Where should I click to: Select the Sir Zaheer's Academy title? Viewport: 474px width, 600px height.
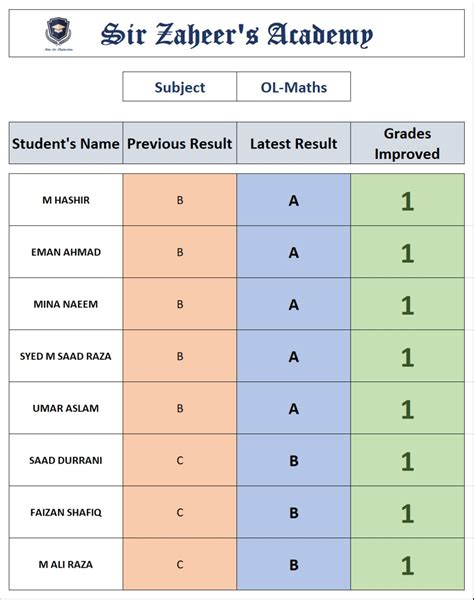pos(237,35)
